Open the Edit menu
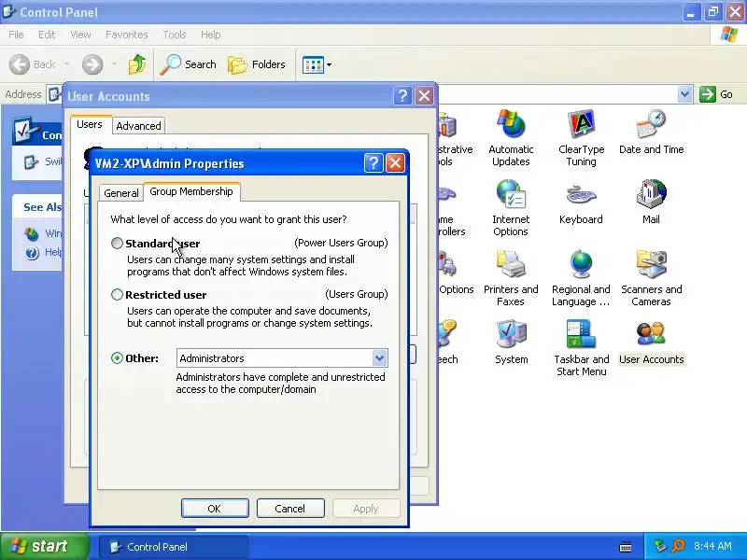The width and height of the screenshot is (747, 560). pos(46,35)
